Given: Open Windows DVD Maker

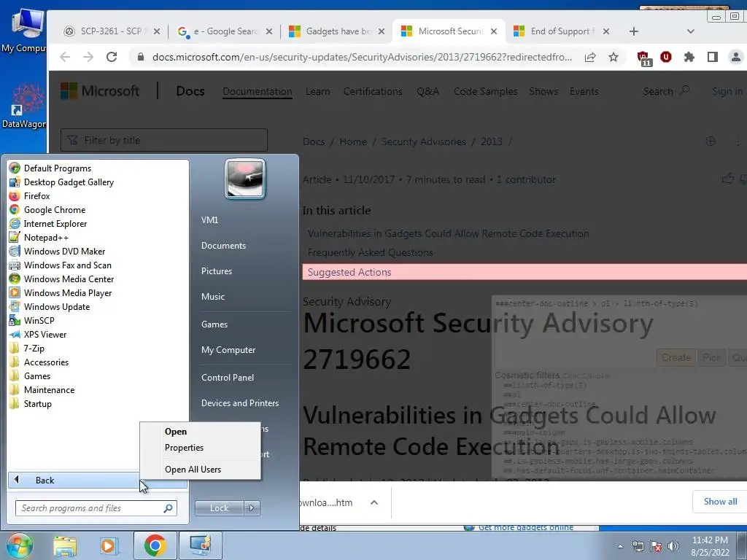Looking at the screenshot, I should pos(64,251).
